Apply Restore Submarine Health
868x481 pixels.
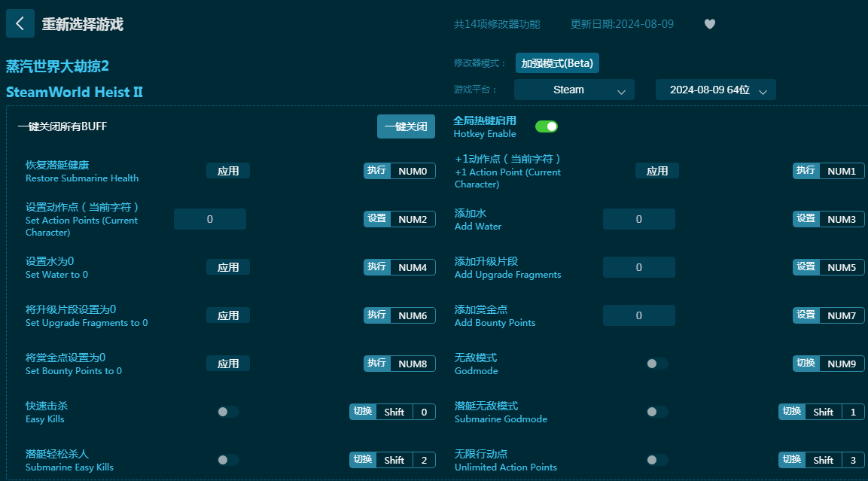click(x=228, y=171)
